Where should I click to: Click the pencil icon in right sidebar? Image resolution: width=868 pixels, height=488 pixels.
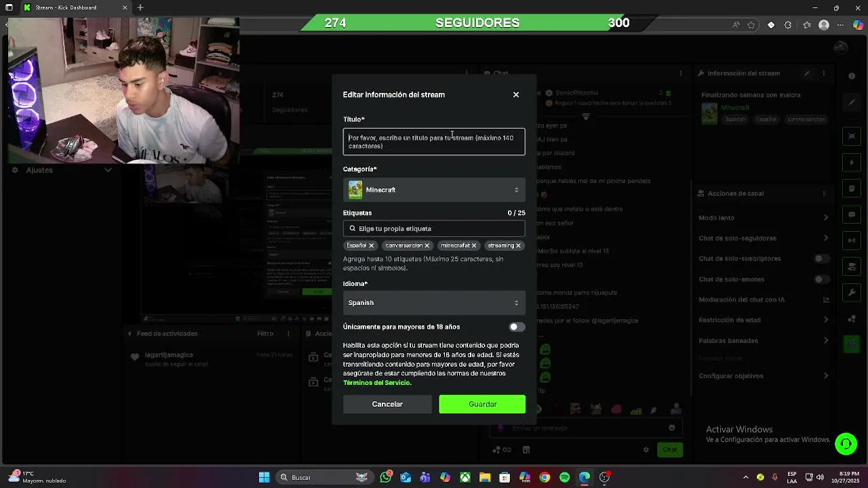click(x=852, y=103)
